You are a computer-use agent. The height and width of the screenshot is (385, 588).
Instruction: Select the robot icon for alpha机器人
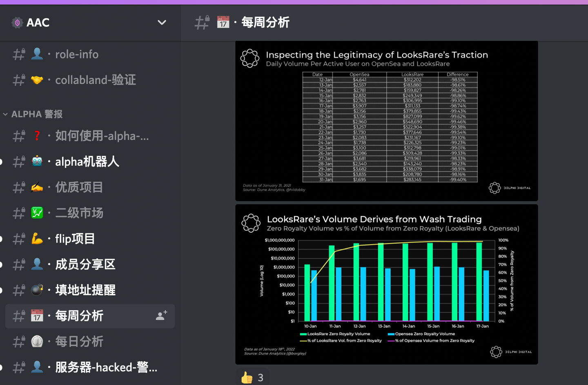point(37,162)
